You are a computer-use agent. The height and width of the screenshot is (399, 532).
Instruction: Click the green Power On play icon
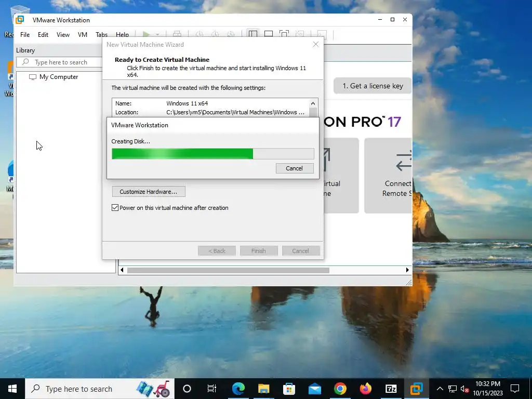point(146,34)
